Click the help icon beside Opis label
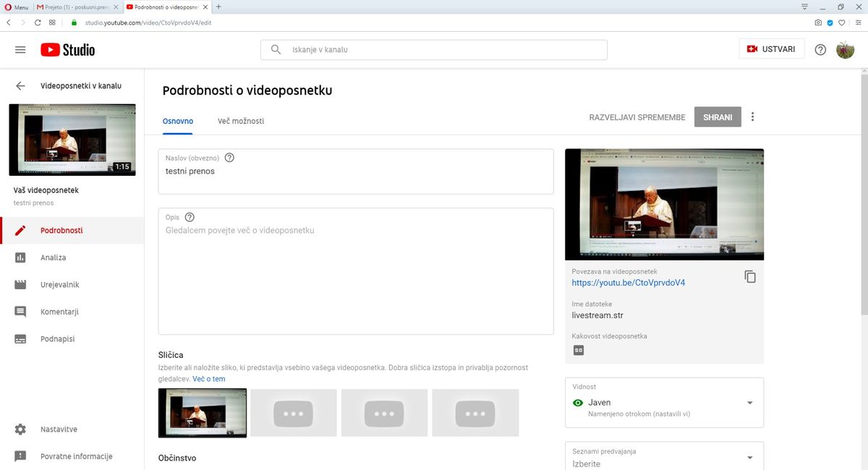 [190, 217]
